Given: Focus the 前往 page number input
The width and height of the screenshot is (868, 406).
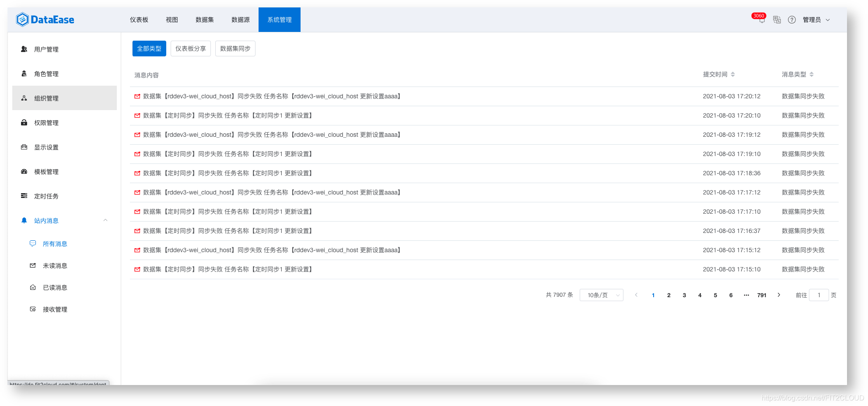Looking at the screenshot, I should point(819,295).
